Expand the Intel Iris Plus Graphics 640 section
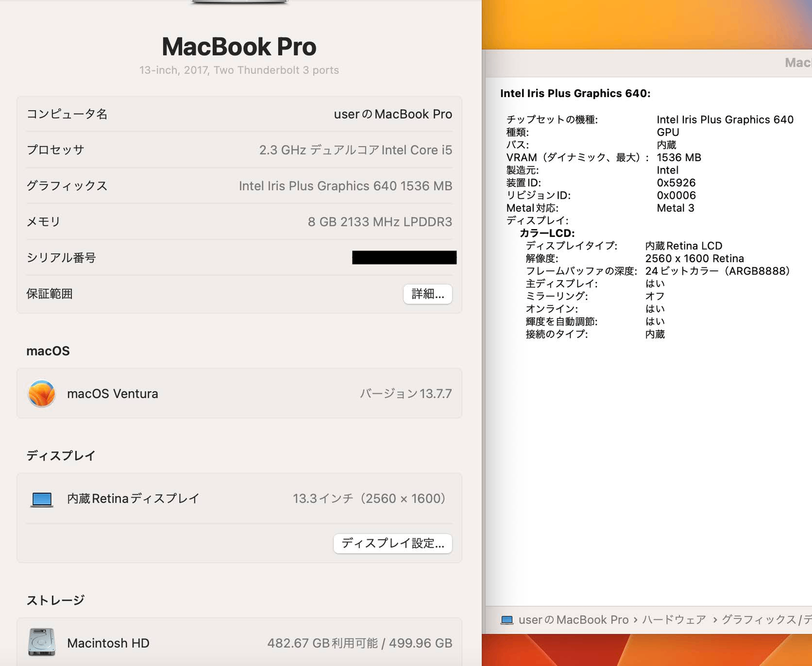812x666 pixels. tap(575, 93)
